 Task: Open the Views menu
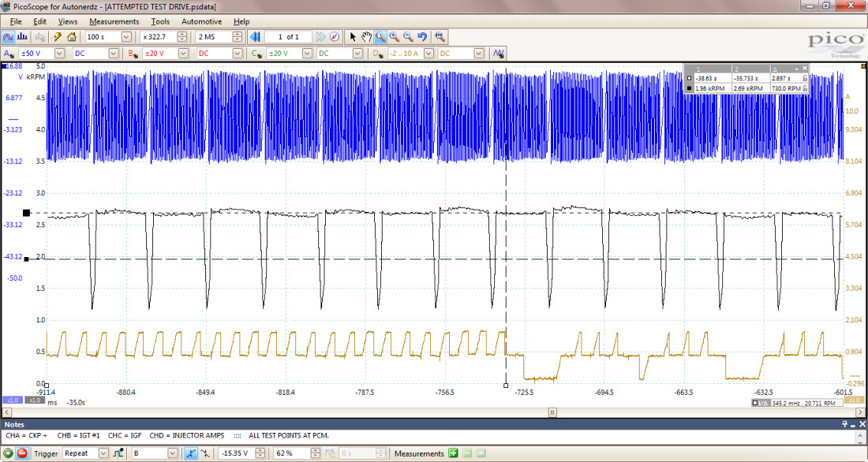tap(68, 21)
